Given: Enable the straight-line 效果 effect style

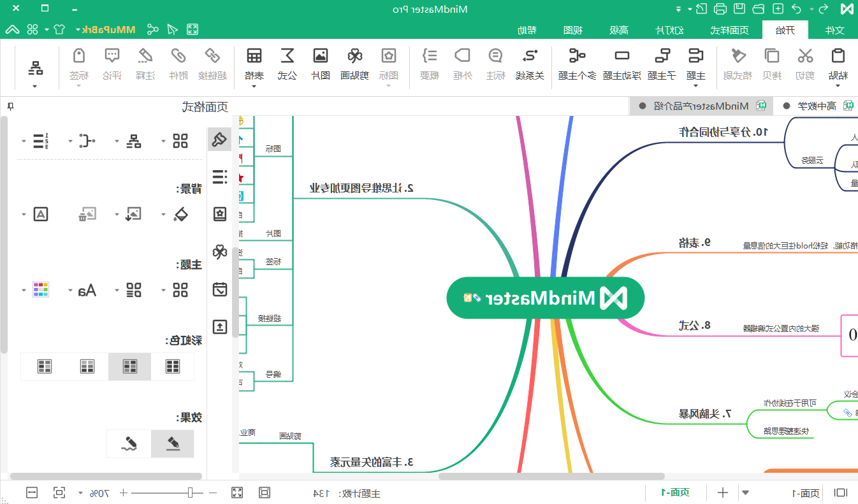Looking at the screenshot, I should pyautogui.click(x=173, y=443).
